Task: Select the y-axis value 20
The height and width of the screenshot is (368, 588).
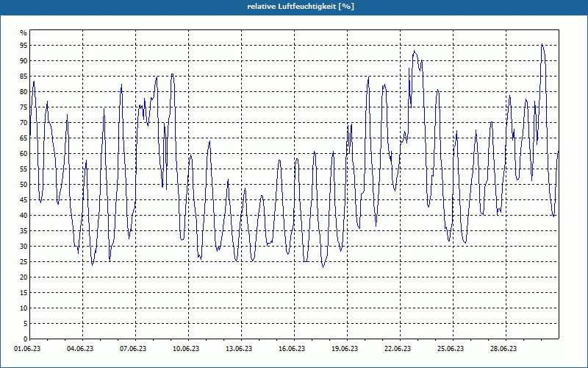Action: tap(24, 277)
